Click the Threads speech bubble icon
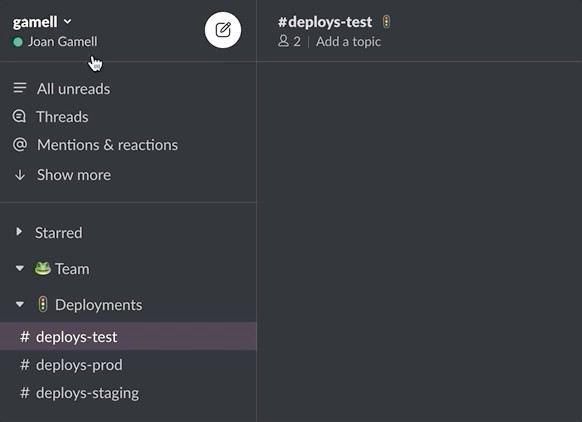 pyautogui.click(x=19, y=116)
